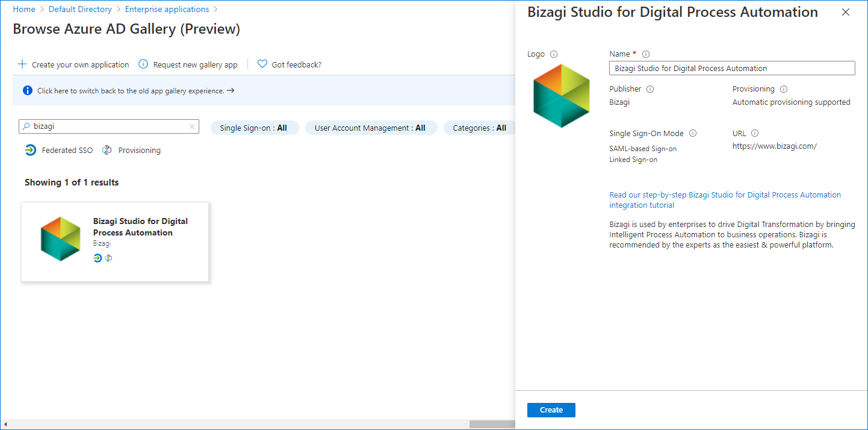Click the info icon beside Request new gallery app
This screenshot has width=868, height=430.
pos(143,64)
